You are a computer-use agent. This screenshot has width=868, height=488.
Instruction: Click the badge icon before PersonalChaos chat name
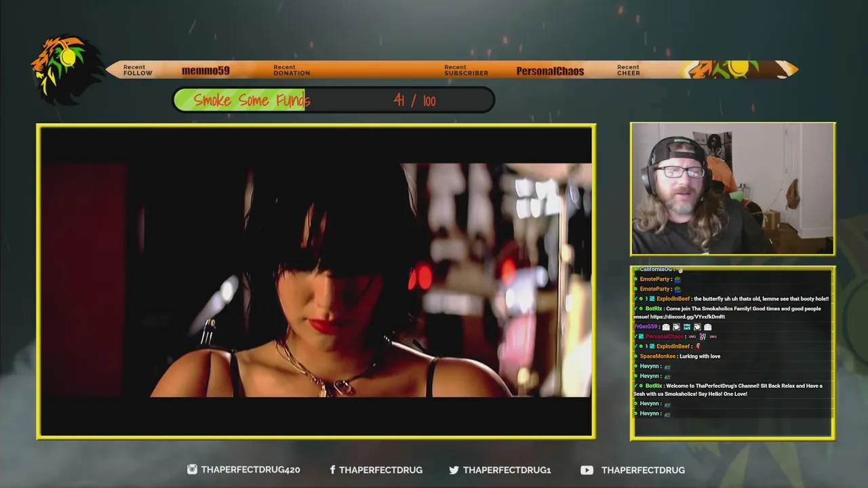(640, 337)
